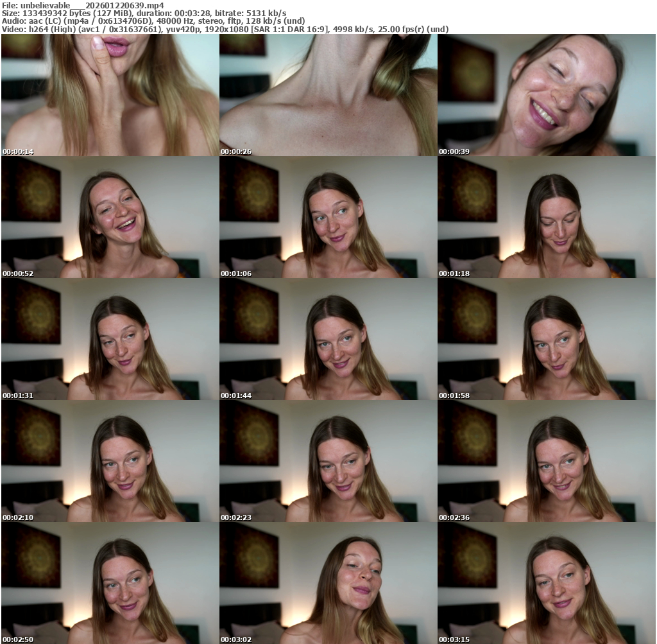657x644 pixels.
Task: Open the frame labeled 00:02:36
Action: pos(546,461)
